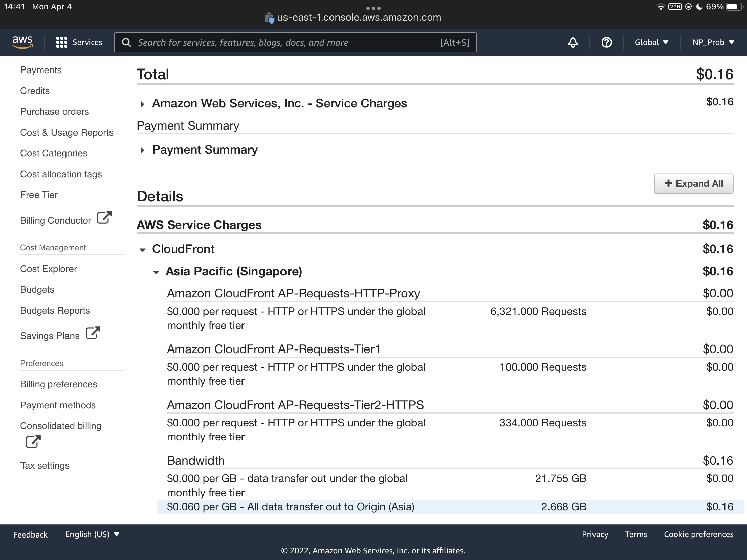Click the Feedback link in footer
Screen dimensions: 747x560
tap(30, 535)
